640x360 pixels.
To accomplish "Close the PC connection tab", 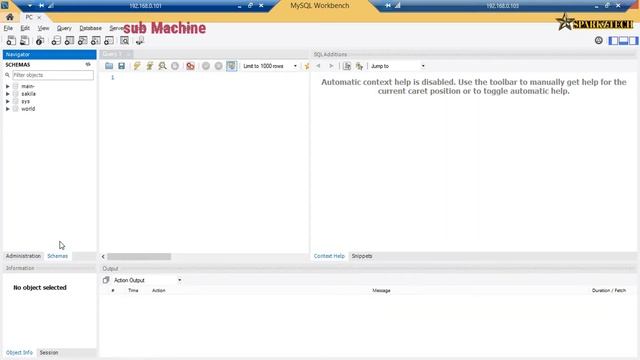I will tap(39, 17).
